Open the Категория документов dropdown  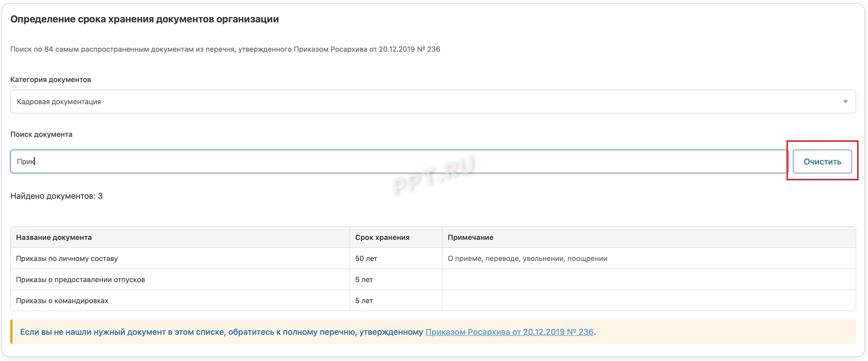(433, 102)
